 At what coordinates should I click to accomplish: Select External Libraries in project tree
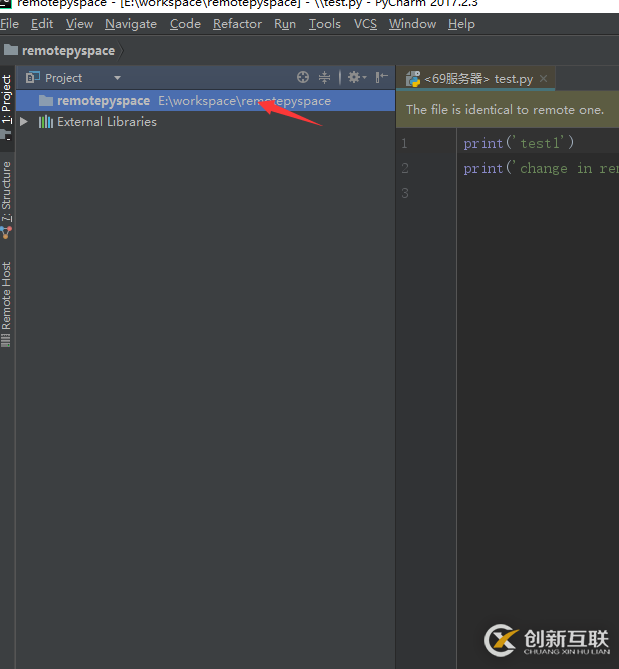pos(107,122)
